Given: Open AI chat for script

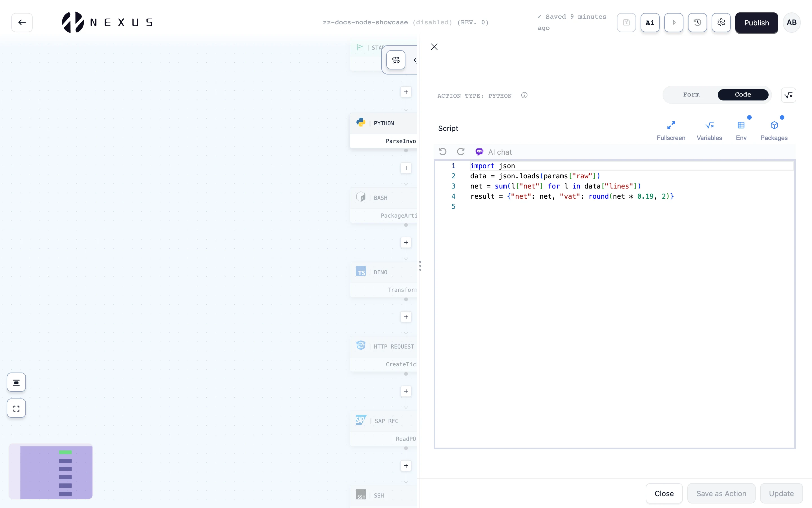Looking at the screenshot, I should [493, 152].
